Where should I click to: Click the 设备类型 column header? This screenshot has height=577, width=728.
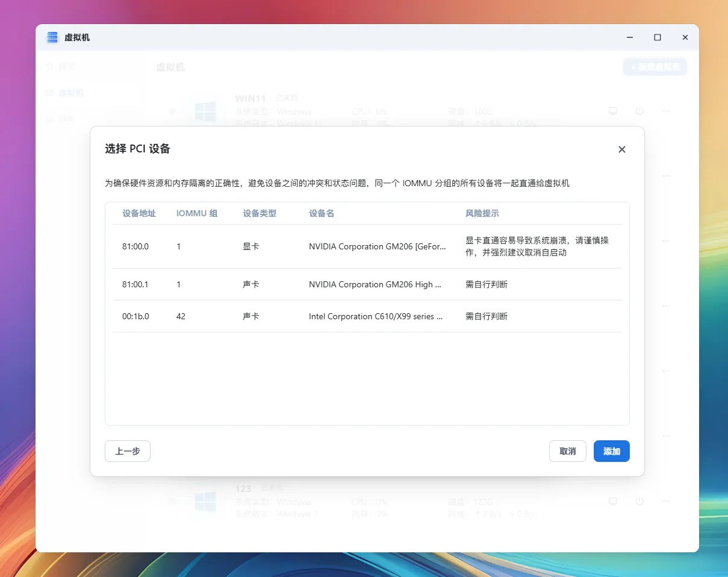click(260, 213)
